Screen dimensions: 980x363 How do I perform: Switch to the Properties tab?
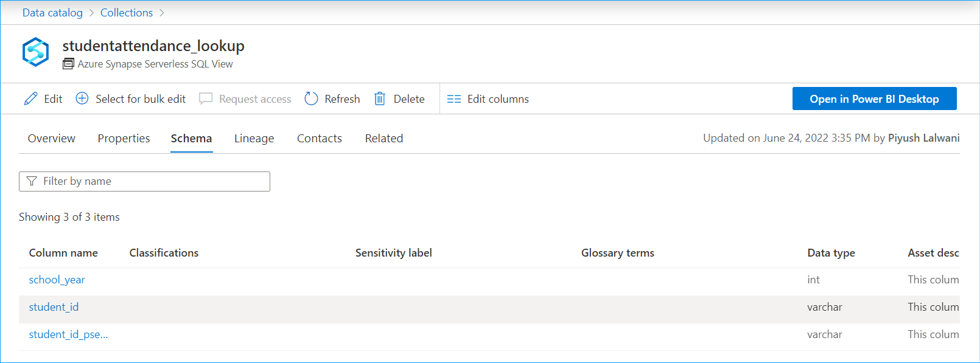click(x=124, y=138)
